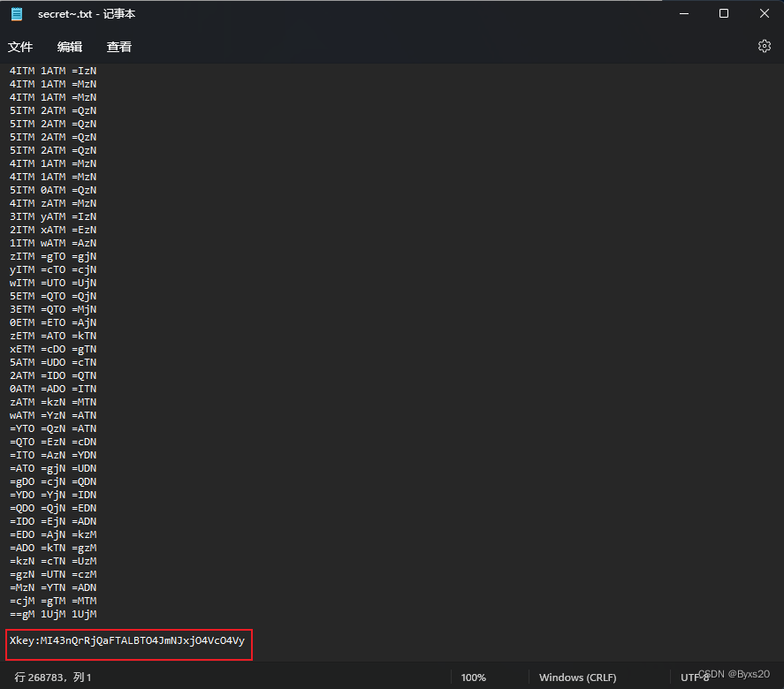Click the line '3ETM =QTO =MjN'

coord(53,309)
